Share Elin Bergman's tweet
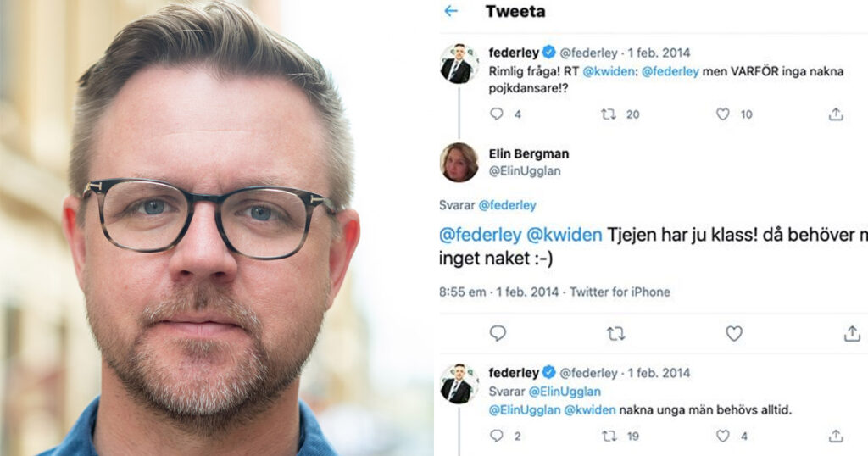 852,333
